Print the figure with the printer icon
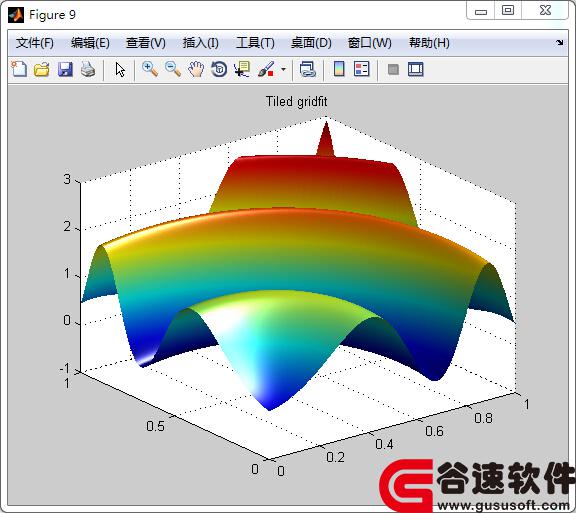 [x=88, y=69]
